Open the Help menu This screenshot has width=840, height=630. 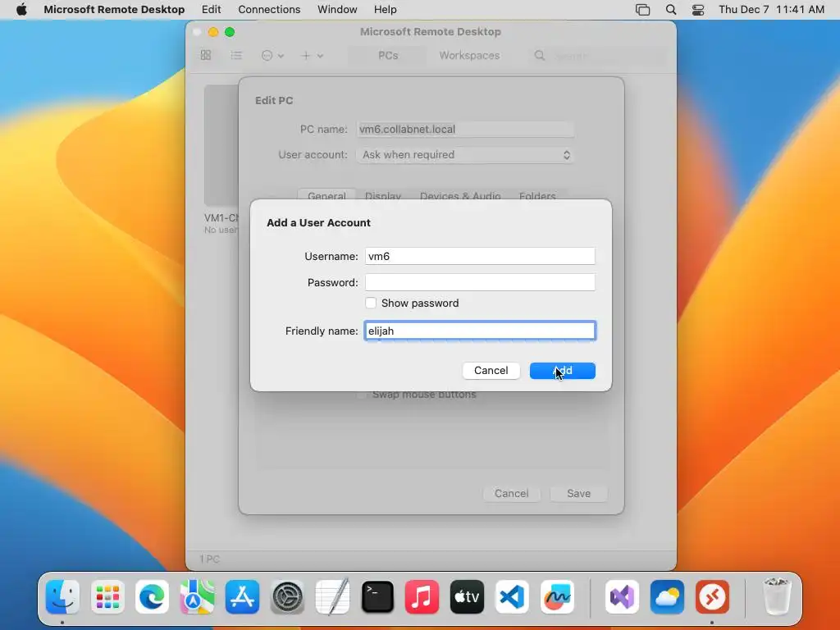(x=386, y=9)
